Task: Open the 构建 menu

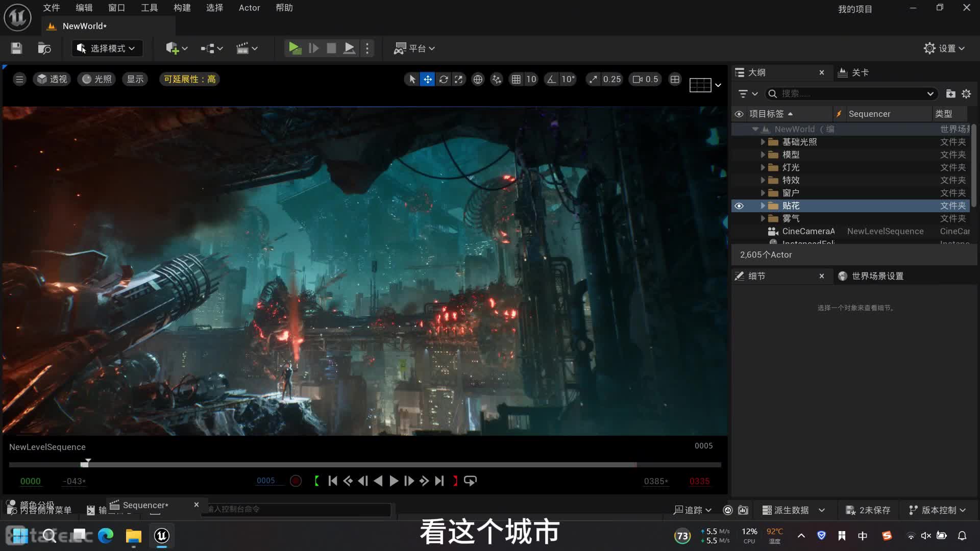Action: 182,8
